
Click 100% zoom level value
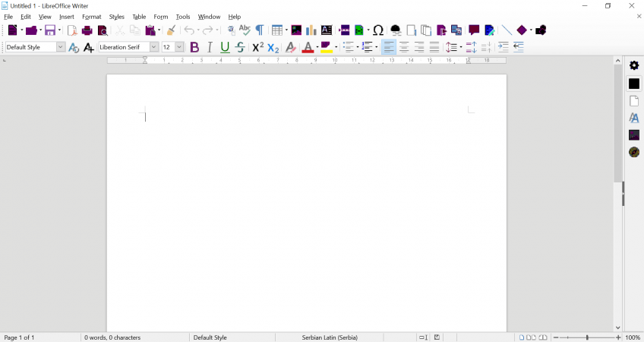coord(633,337)
